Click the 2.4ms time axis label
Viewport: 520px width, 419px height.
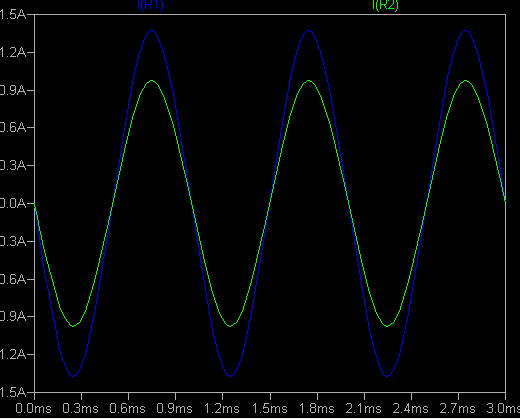pyautogui.click(x=410, y=409)
